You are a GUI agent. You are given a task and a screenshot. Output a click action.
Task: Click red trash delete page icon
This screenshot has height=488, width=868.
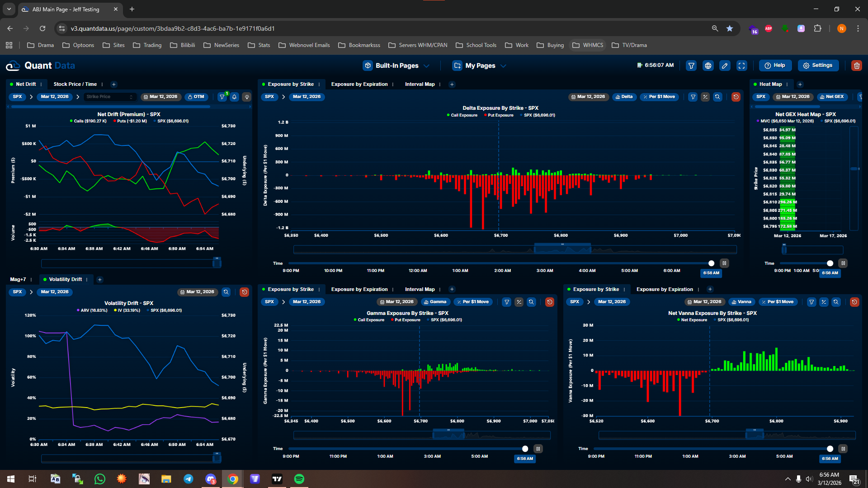click(x=856, y=66)
